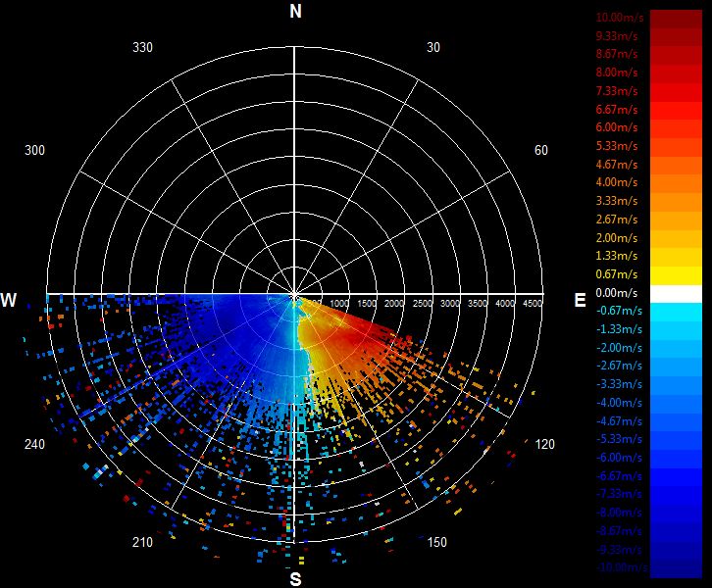The image size is (712, 588).
Task: Select the 210 degree azimuth label
Action: [x=142, y=542]
